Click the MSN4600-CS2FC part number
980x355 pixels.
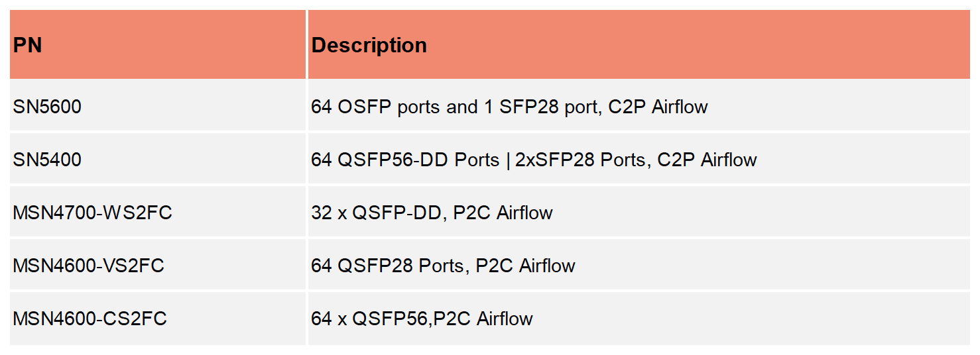[90, 319]
